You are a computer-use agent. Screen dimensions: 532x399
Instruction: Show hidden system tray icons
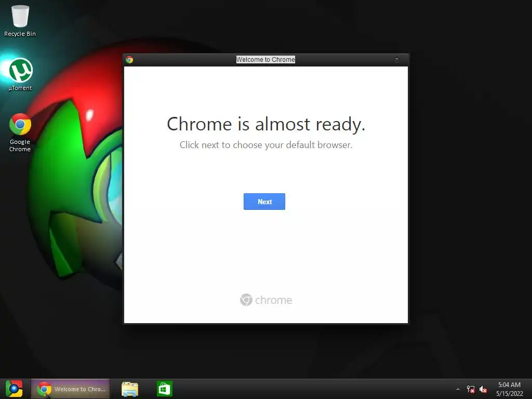tap(458, 389)
